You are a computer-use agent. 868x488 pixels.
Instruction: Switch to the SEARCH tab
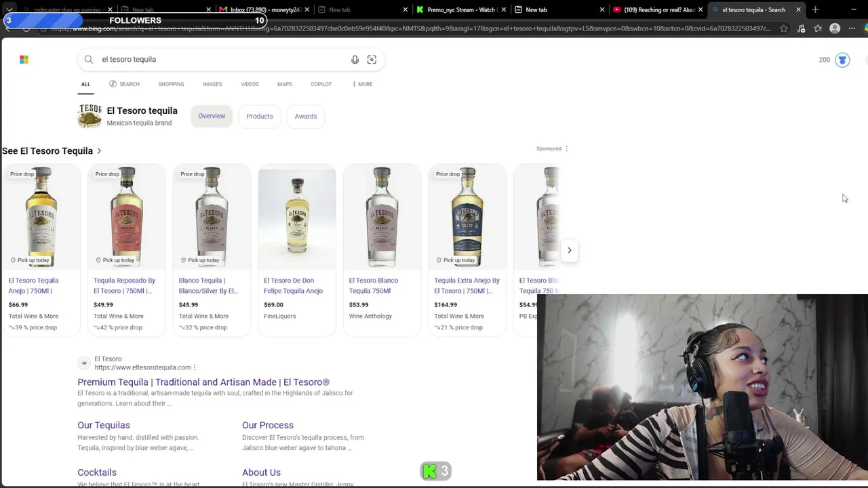(124, 84)
